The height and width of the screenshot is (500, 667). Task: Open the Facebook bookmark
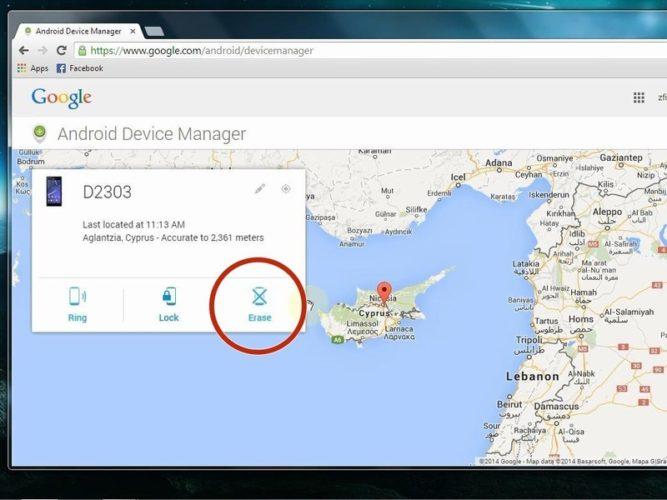[80, 68]
